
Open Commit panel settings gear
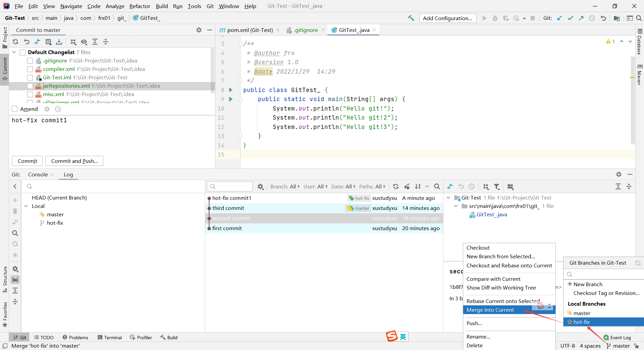click(x=199, y=30)
